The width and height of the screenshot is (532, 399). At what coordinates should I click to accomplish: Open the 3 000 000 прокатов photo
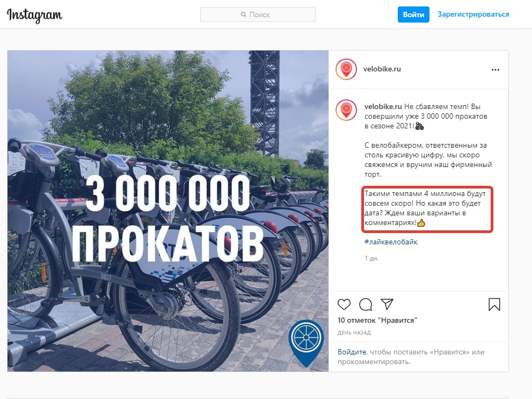pyautogui.click(x=168, y=211)
